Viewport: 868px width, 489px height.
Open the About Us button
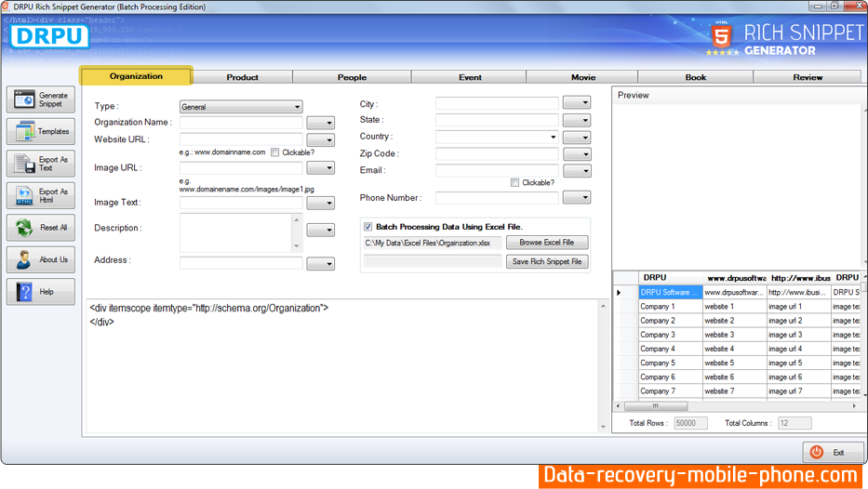pyautogui.click(x=41, y=259)
